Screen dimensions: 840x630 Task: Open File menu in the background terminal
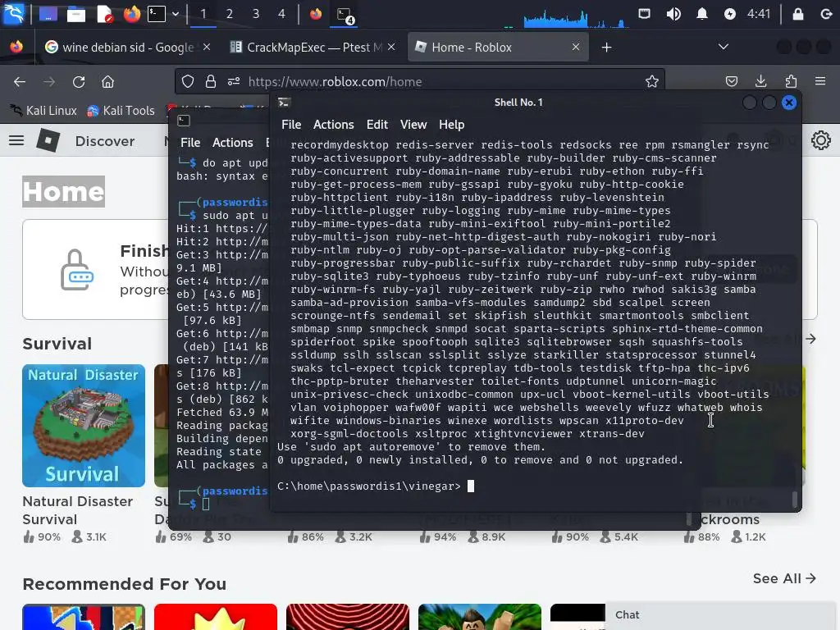pyautogui.click(x=190, y=143)
